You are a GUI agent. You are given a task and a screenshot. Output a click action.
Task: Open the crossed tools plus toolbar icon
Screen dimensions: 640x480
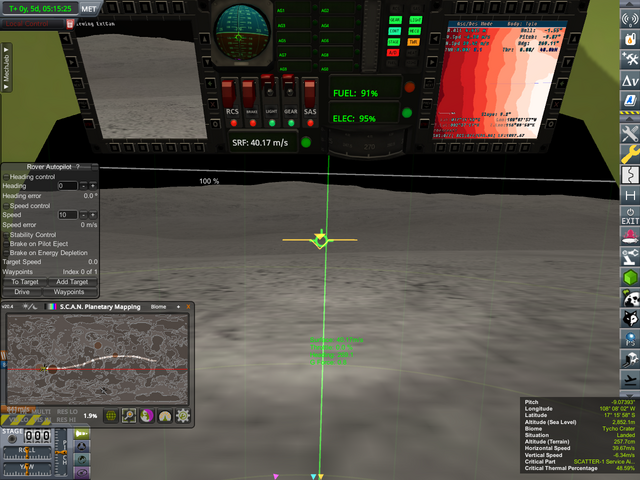[x=630, y=59]
